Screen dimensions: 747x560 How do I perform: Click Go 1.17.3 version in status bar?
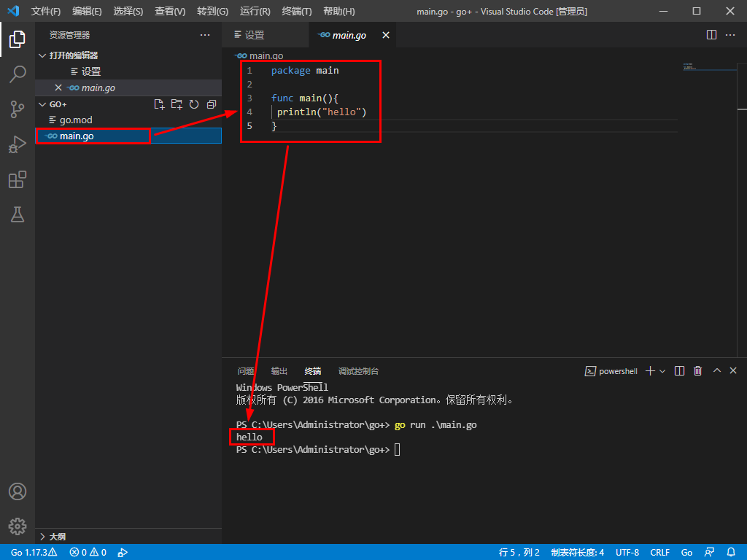click(34, 553)
